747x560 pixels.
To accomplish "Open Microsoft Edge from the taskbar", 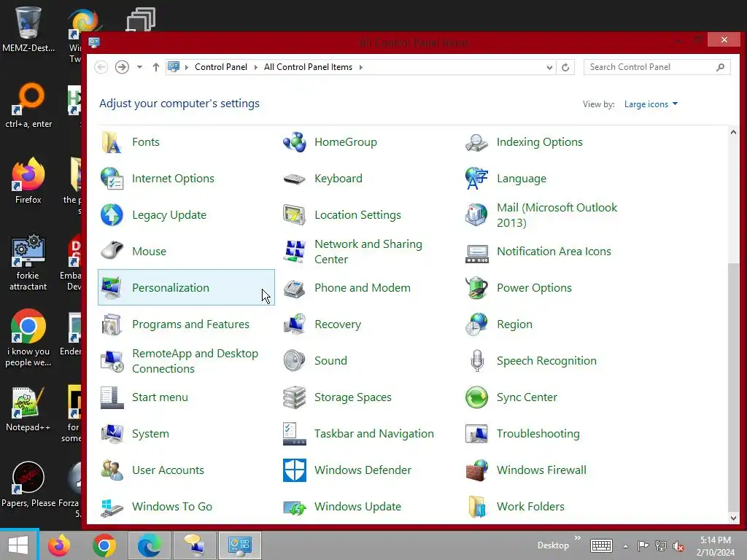I will coord(149,545).
